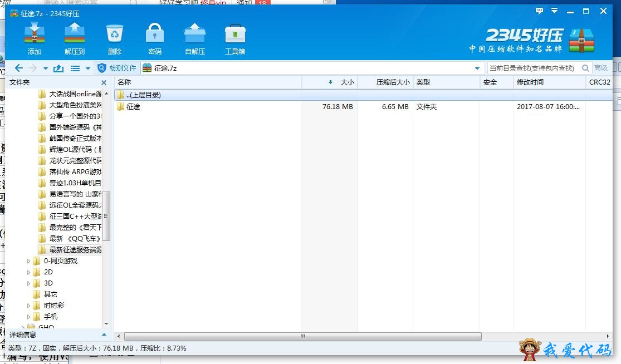Image resolution: width=621 pixels, height=364 pixels.
Task: Click the search field 当前目录查找
Action: (x=532, y=68)
